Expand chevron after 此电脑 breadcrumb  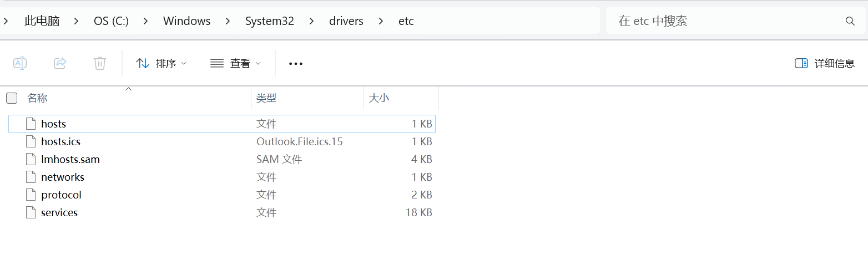(77, 21)
